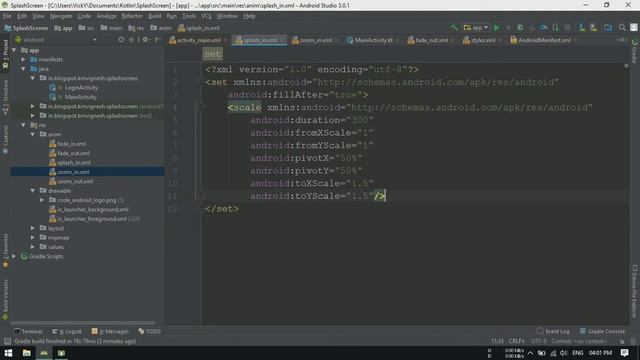Open the TODO tool window
Viewport: 640px width, 360px height.
[150, 331]
